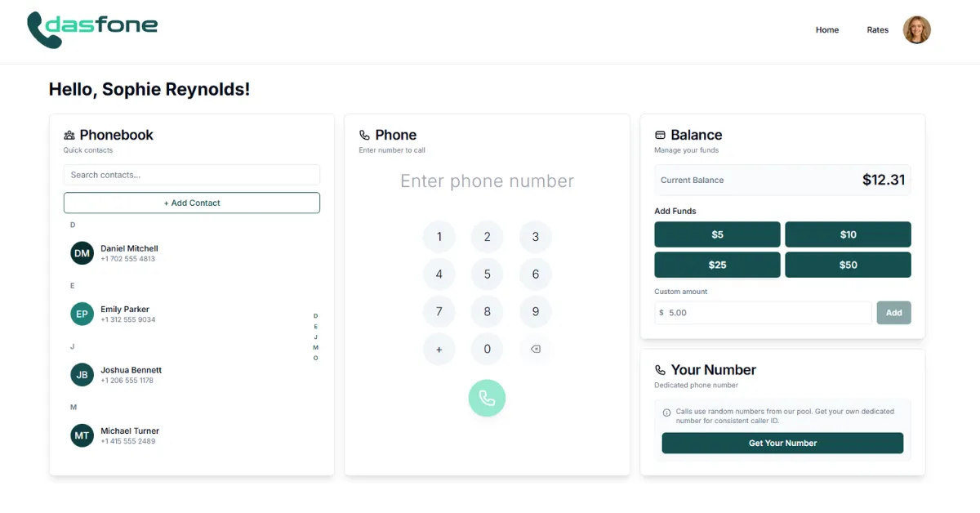Open the user profile avatar
Image resolution: width=980 pixels, height=513 pixels.
coord(916,30)
